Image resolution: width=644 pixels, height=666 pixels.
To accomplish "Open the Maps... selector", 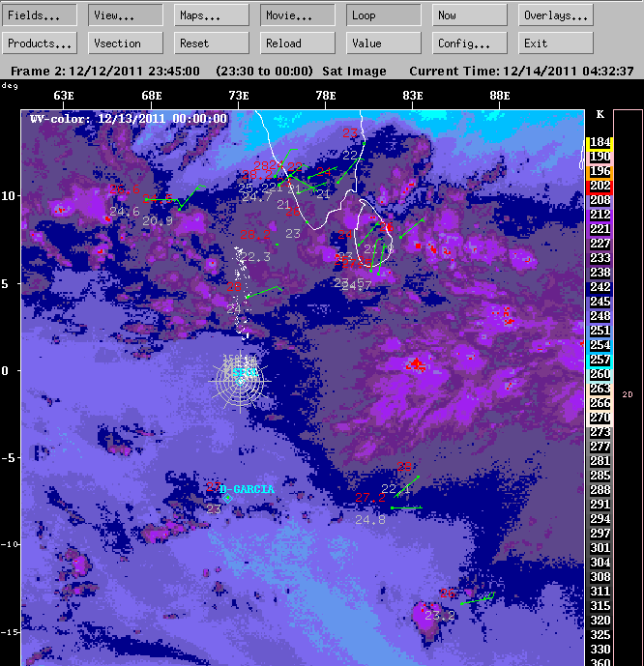I will click(212, 15).
